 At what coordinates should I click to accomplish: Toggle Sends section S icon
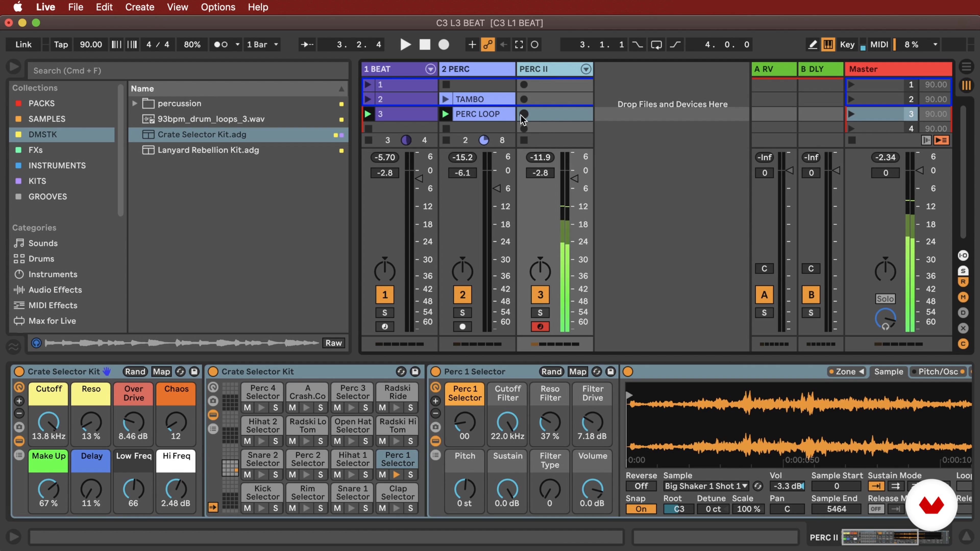click(963, 271)
